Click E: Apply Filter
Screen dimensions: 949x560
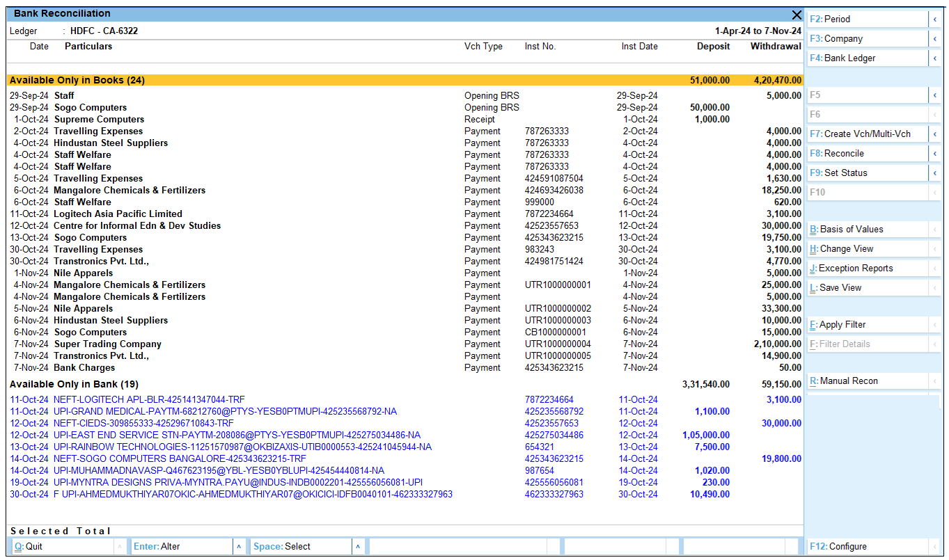click(x=868, y=325)
